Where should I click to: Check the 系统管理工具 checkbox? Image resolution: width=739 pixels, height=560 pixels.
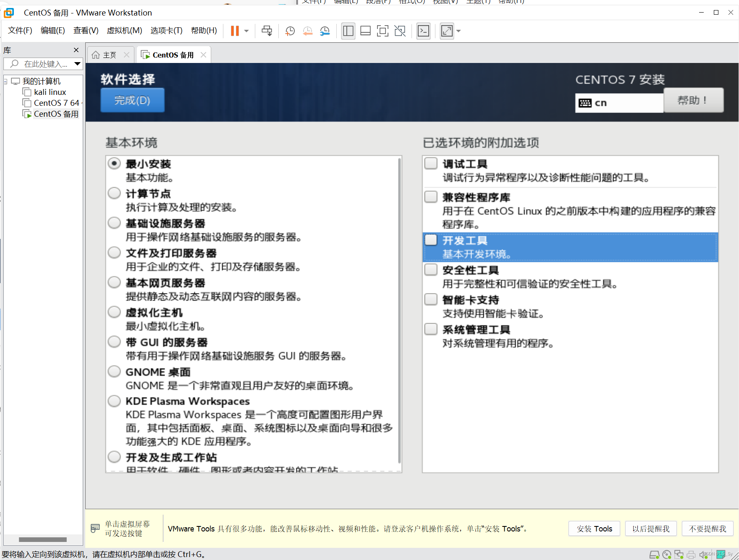pyautogui.click(x=431, y=329)
